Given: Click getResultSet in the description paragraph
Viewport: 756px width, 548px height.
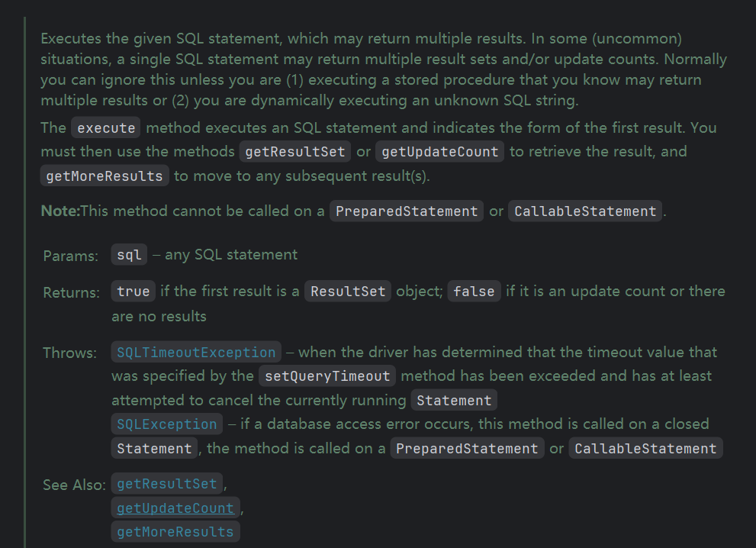Looking at the screenshot, I should 295,152.
